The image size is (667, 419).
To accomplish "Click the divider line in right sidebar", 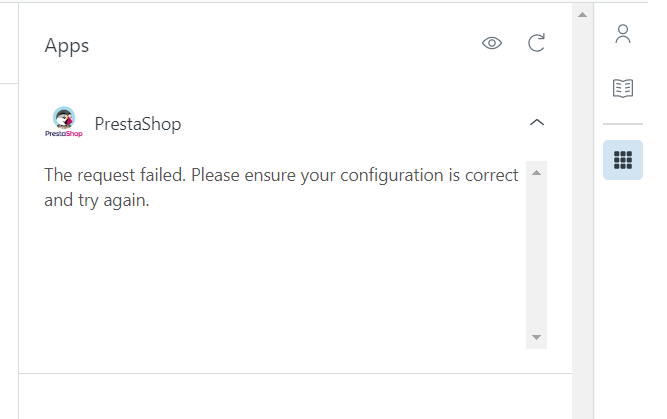I will click(x=623, y=125).
